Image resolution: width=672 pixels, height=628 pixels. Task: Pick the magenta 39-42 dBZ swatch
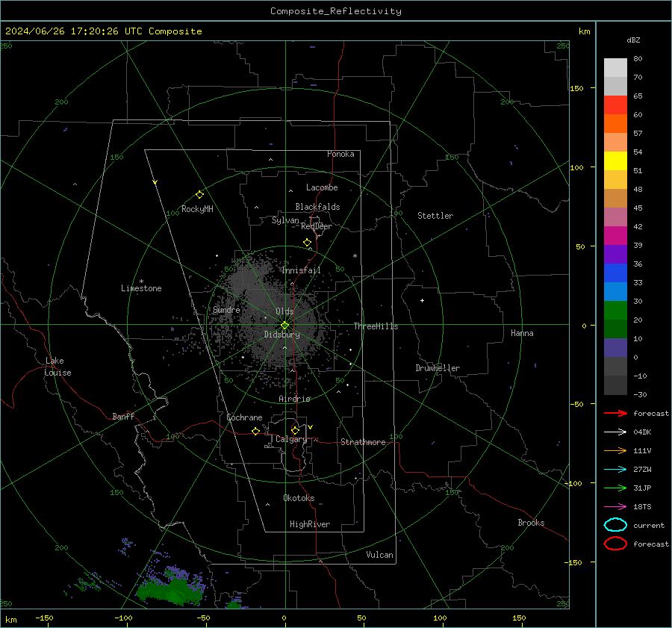pyautogui.click(x=615, y=236)
